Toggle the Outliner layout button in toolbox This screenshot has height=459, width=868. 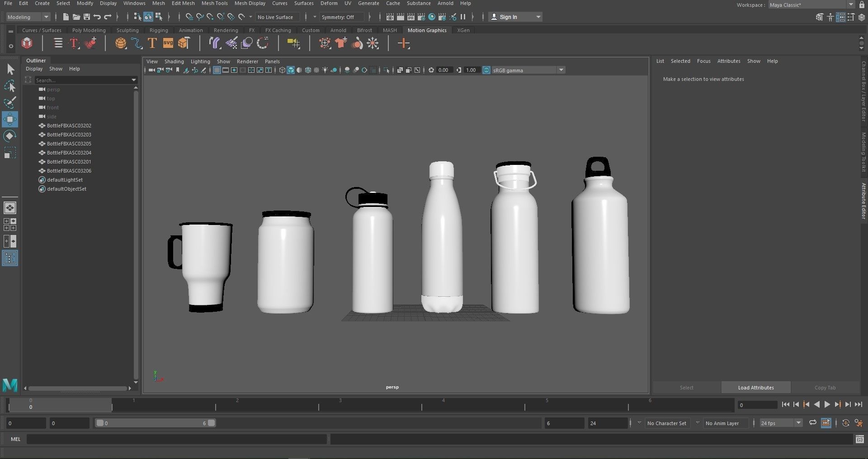click(10, 258)
